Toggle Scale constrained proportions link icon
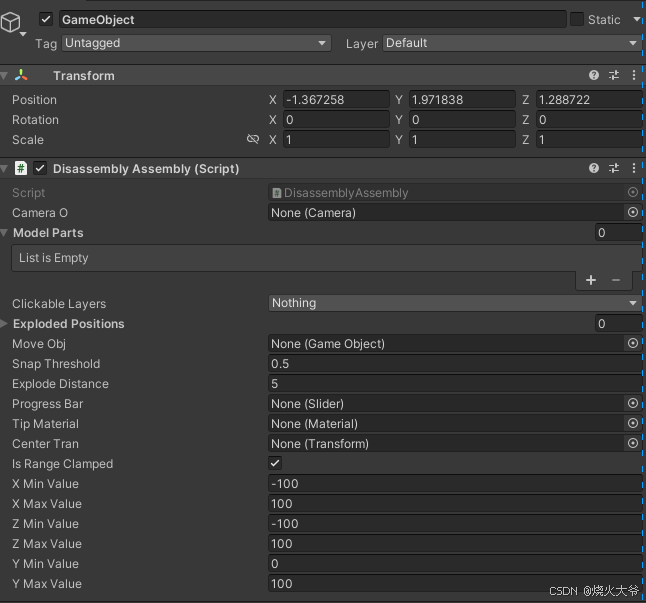The width and height of the screenshot is (646, 603). tap(253, 139)
